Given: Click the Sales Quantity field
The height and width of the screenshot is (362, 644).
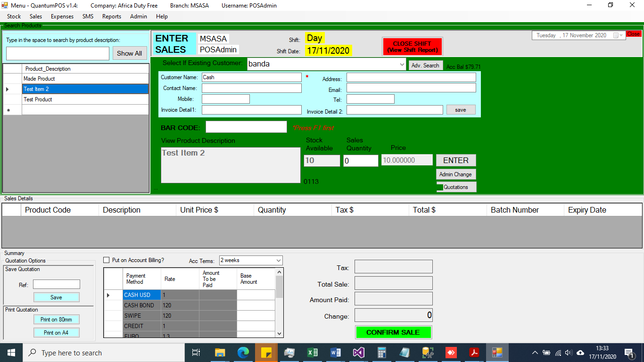Looking at the screenshot, I should click(361, 161).
